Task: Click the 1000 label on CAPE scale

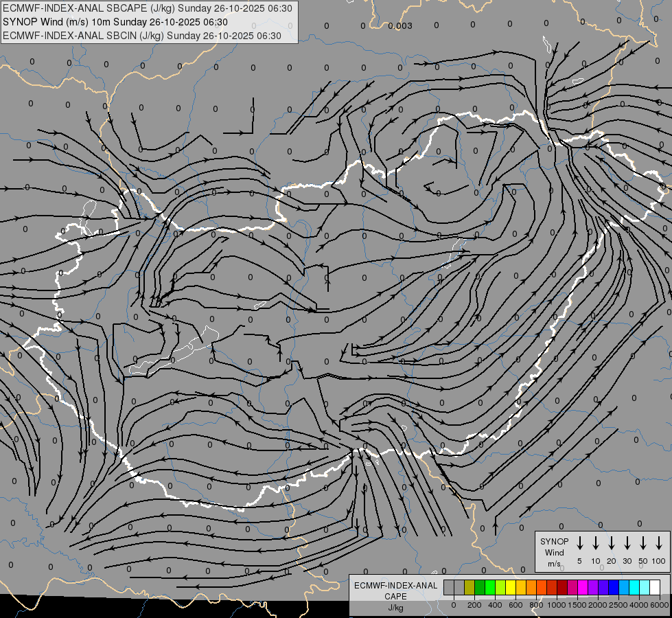Action: pos(557,605)
